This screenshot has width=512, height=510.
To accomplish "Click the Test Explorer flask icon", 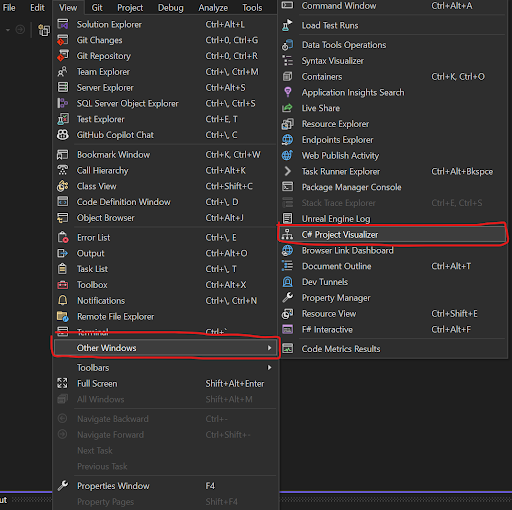I will click(x=63, y=119).
